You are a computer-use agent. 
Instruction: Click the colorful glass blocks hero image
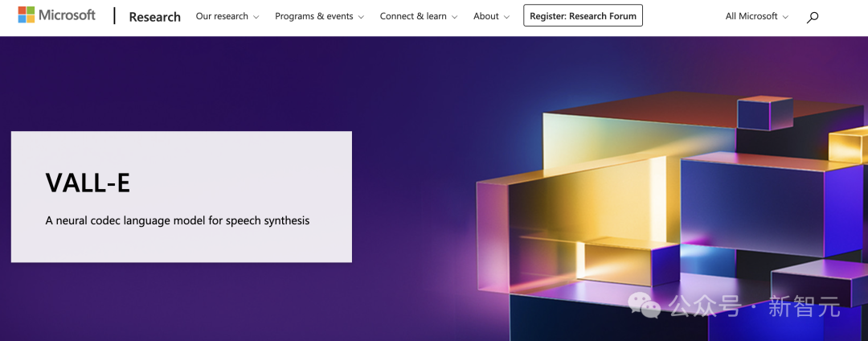(x=672, y=216)
